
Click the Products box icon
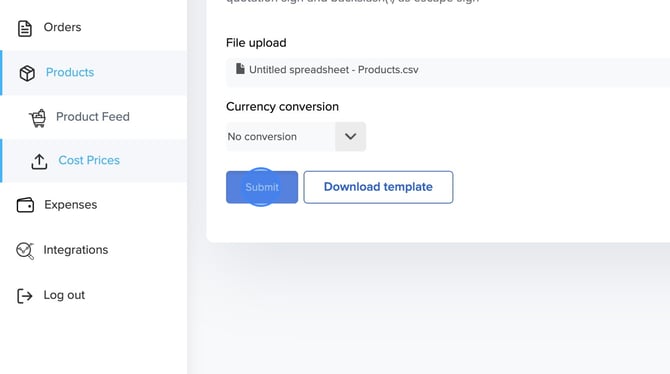pos(27,73)
